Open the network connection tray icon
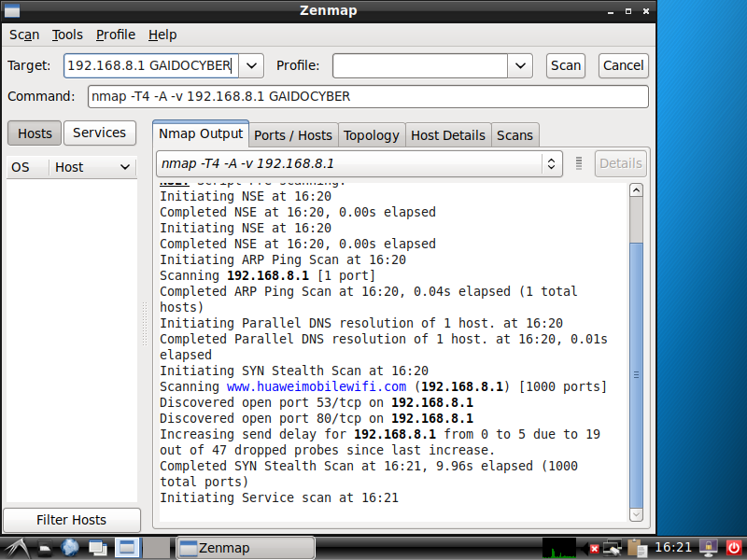Viewport: 747px width, 560px height. pyautogui.click(x=613, y=548)
